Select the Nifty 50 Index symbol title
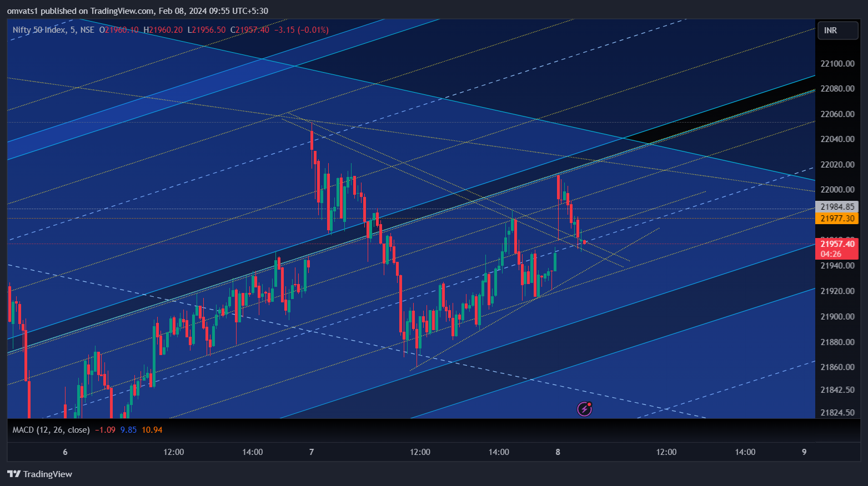The width and height of the screenshot is (868, 486). tap(53, 30)
